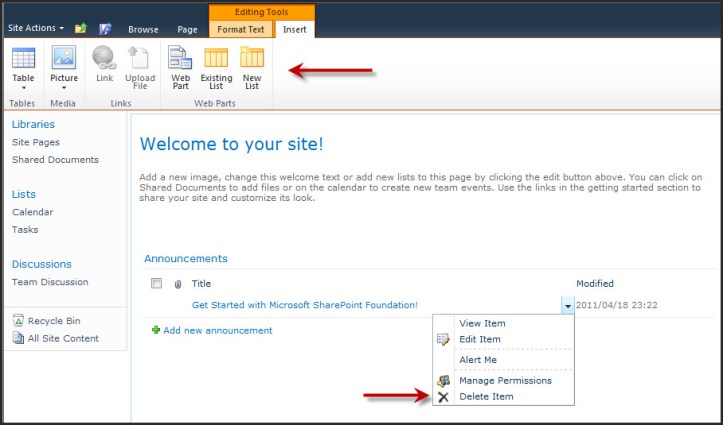Open the Browse tab

pyautogui.click(x=143, y=30)
